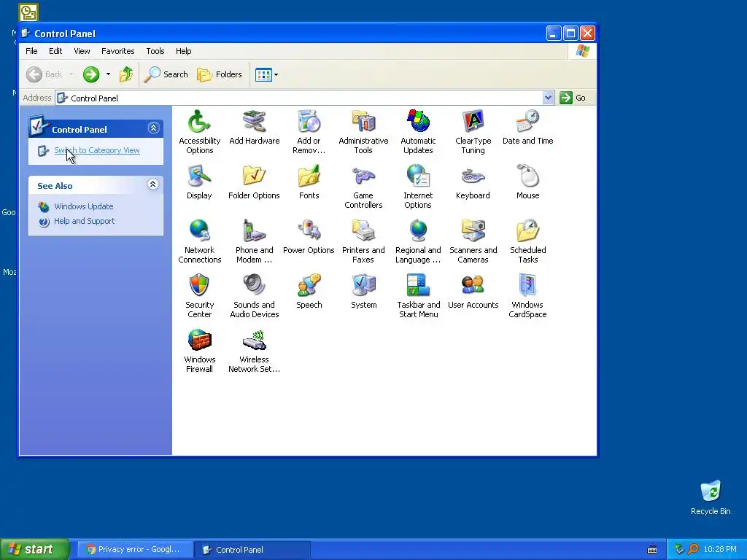This screenshot has width=747, height=560.
Task: Select Game Controllers icon
Action: coord(363,176)
